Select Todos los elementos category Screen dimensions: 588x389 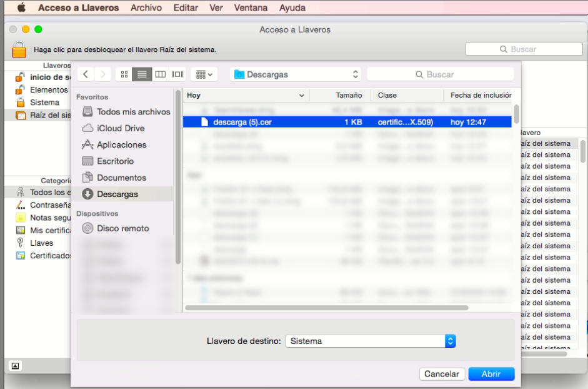[x=38, y=192]
